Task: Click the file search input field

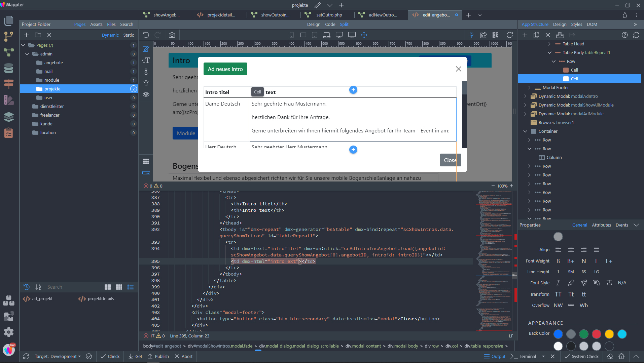Action: click(x=73, y=287)
